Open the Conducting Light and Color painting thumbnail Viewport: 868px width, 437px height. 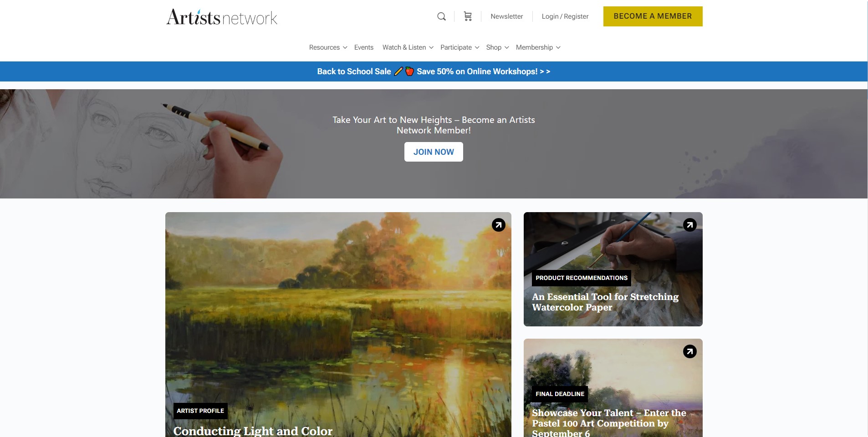coord(338,324)
